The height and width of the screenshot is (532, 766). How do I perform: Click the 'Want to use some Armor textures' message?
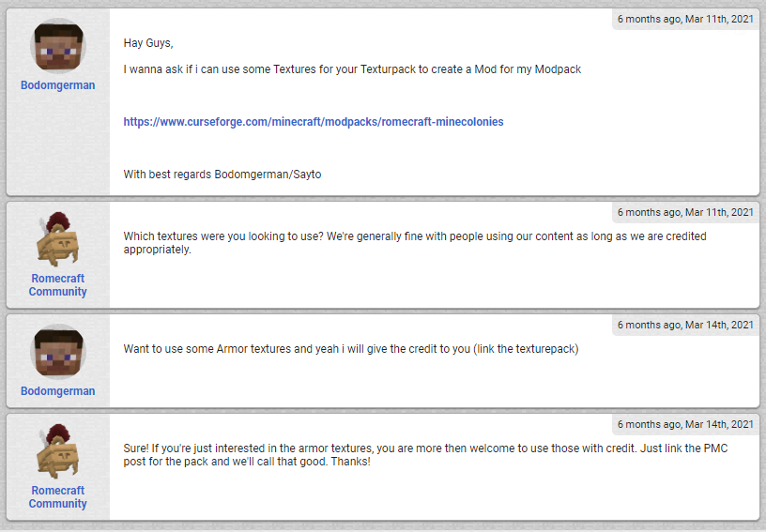[350, 349]
